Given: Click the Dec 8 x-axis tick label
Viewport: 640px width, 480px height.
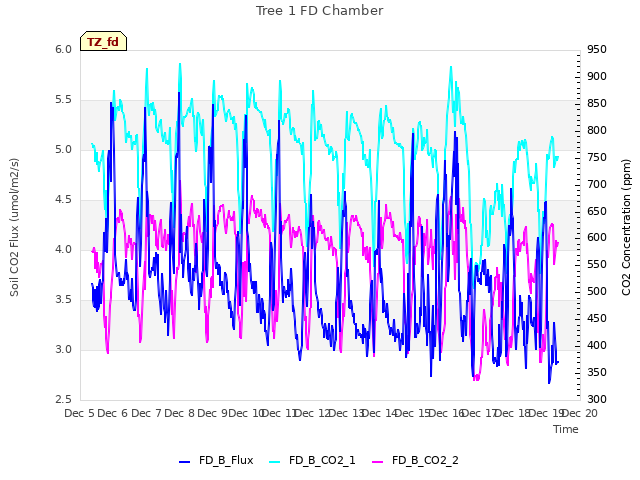Looking at the screenshot, I should pos(179,413).
